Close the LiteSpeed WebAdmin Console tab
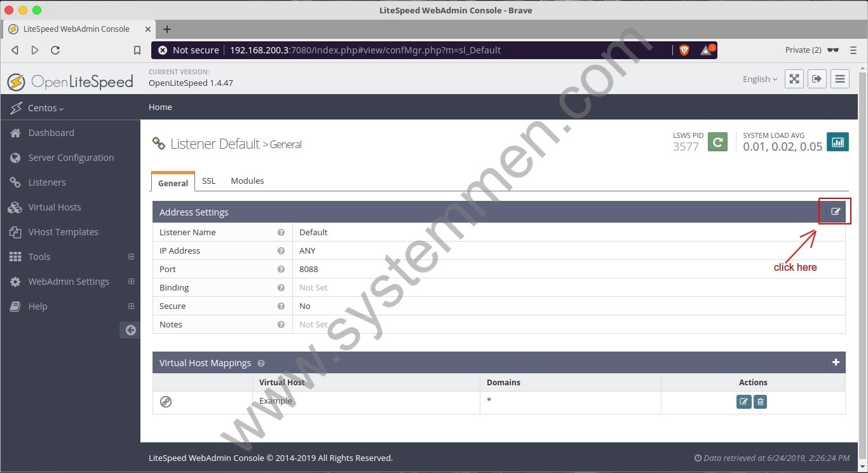868x473 pixels. [148, 29]
